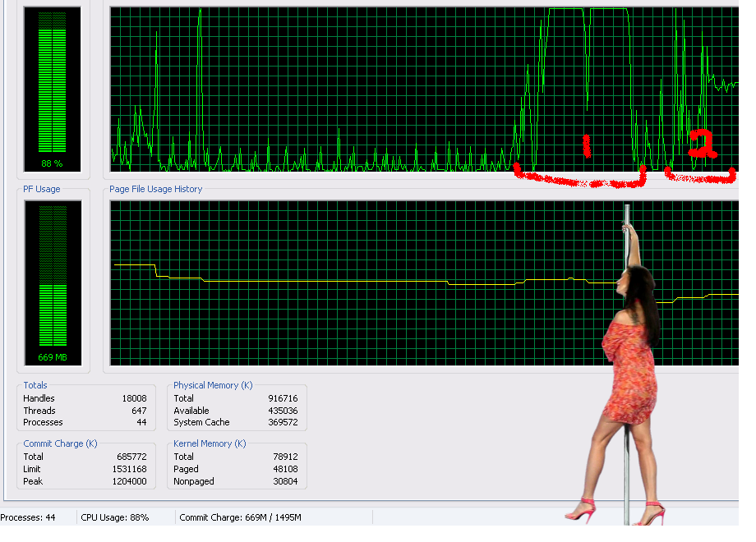The height and width of the screenshot is (542, 756).
Task: Click the Totals Handles value 18008
Action: point(134,398)
